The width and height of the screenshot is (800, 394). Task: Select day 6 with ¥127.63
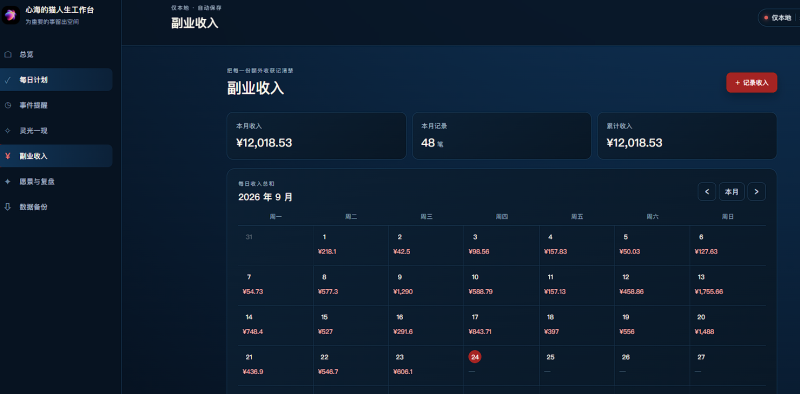click(728, 245)
